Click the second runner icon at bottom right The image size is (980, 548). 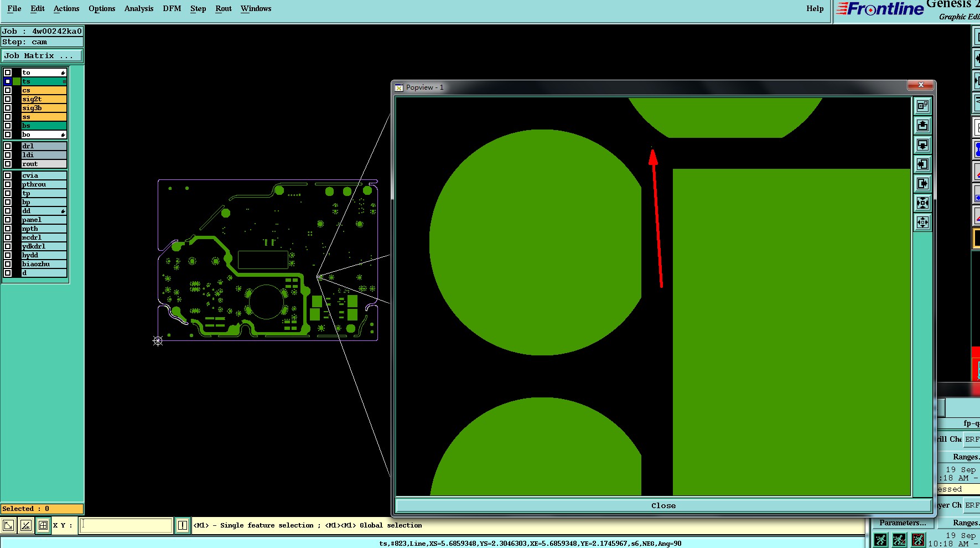900,540
